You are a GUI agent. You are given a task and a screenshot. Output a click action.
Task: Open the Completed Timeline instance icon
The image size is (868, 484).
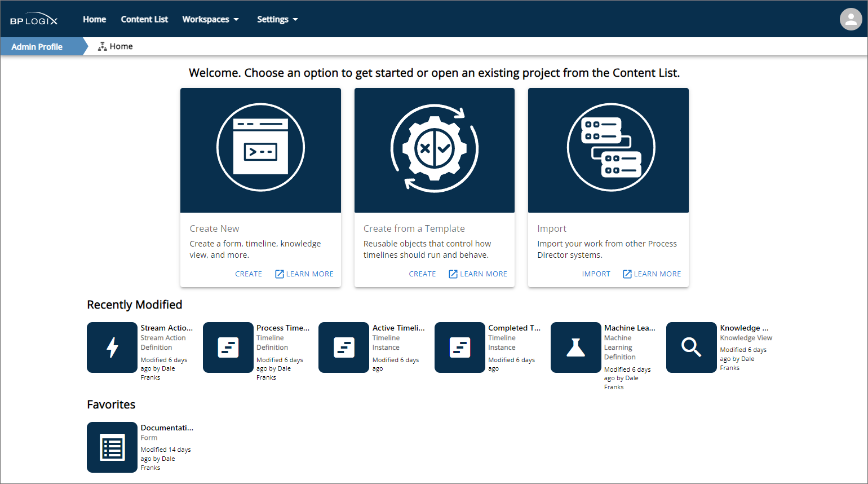tap(460, 347)
